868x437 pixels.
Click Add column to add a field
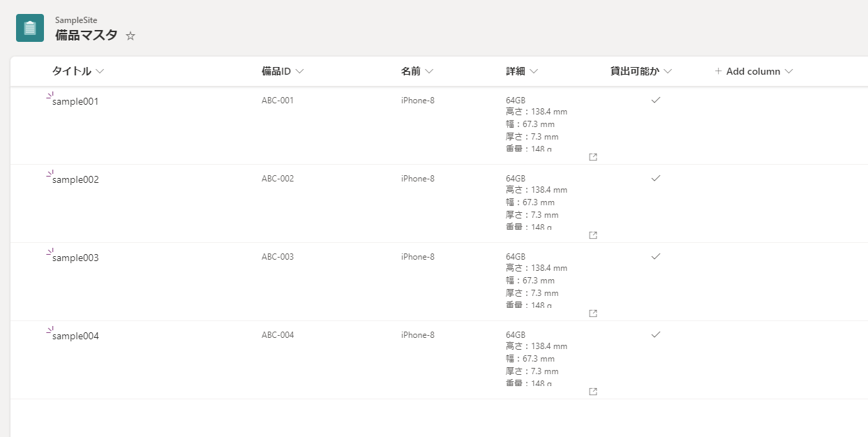tap(754, 71)
